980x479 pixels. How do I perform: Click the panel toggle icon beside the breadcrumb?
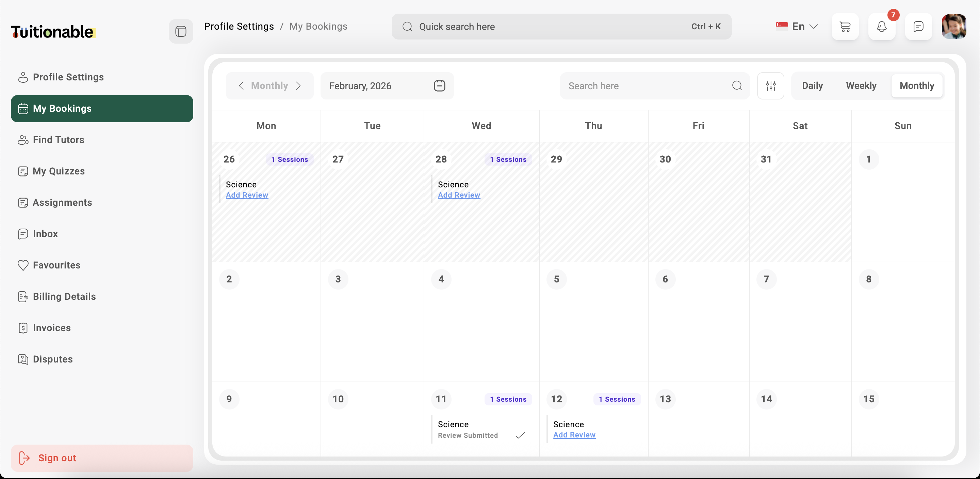tap(181, 31)
